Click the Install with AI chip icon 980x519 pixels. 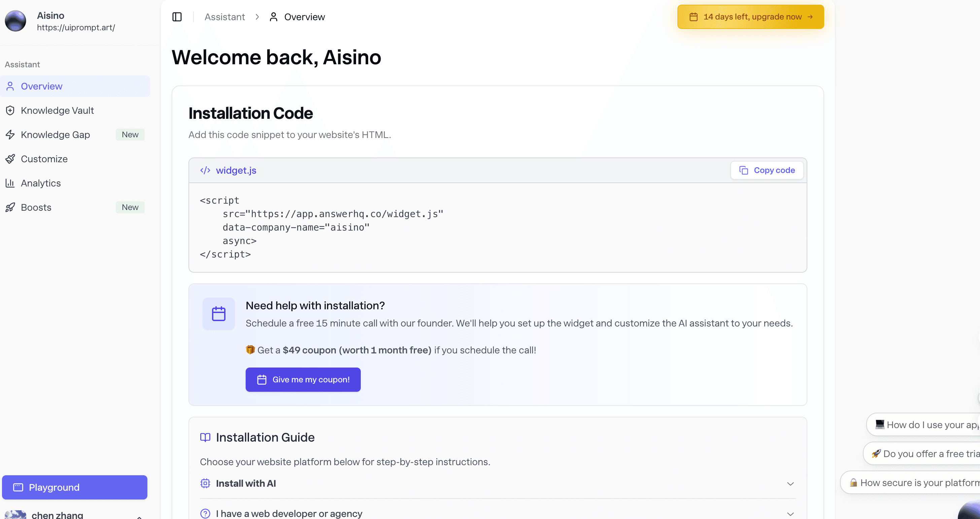205,483
